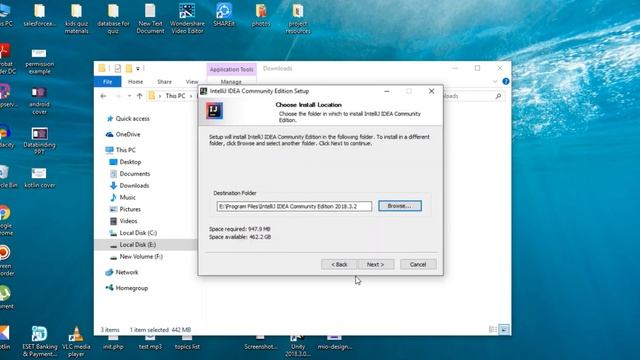
Task: Launch Wondershare Video Editor shortcut
Action: point(187,19)
